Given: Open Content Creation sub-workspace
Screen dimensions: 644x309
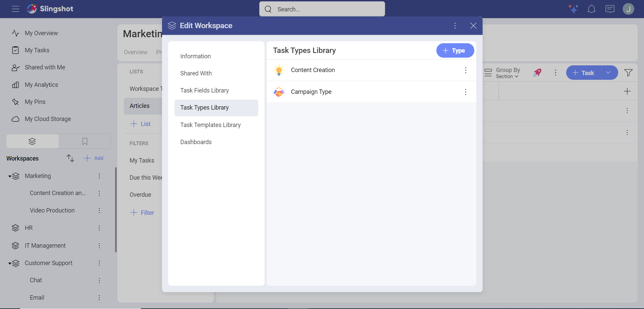Looking at the screenshot, I should [x=58, y=193].
